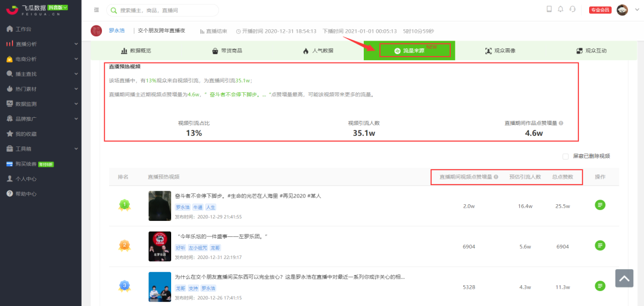Image resolution: width=644 pixels, height=306 pixels.
Task: Click the 电商分析 bag icon
Action: 10,59
